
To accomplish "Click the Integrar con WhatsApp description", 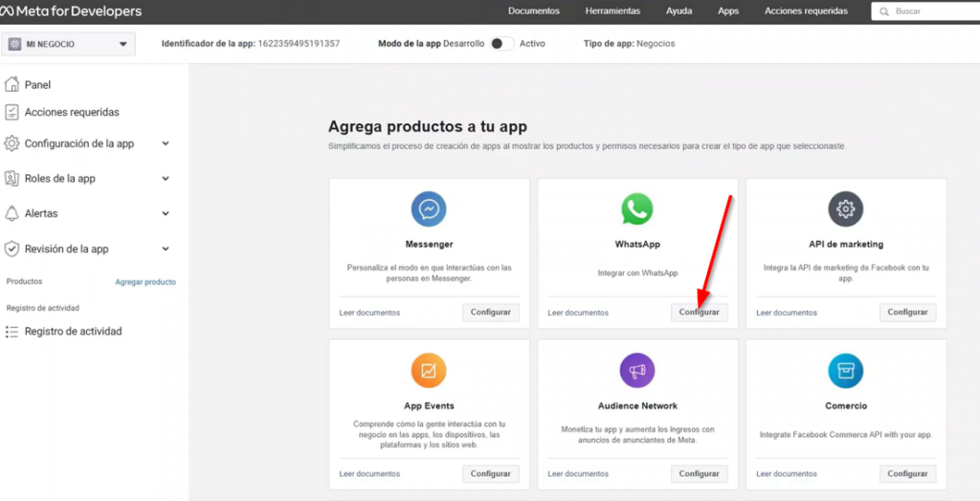I will (x=637, y=273).
